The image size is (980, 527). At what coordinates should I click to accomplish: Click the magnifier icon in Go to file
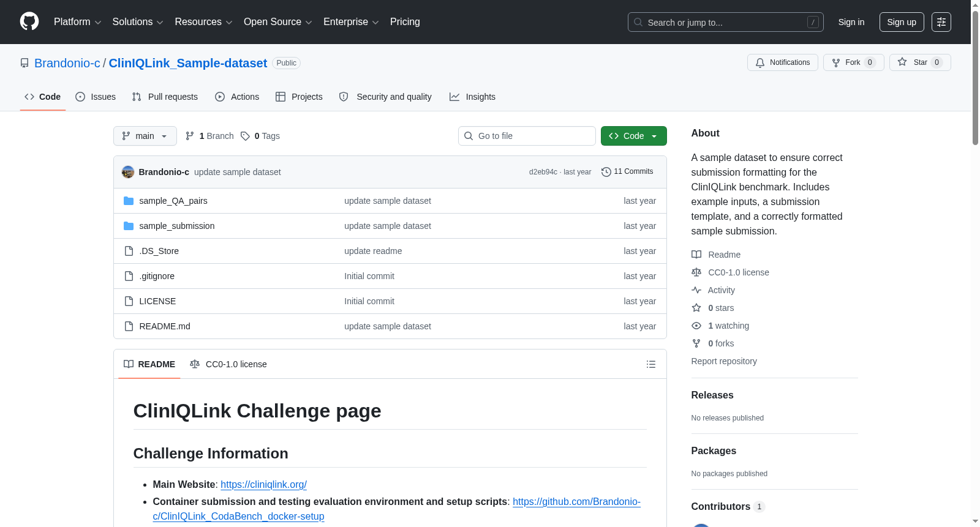(x=469, y=136)
